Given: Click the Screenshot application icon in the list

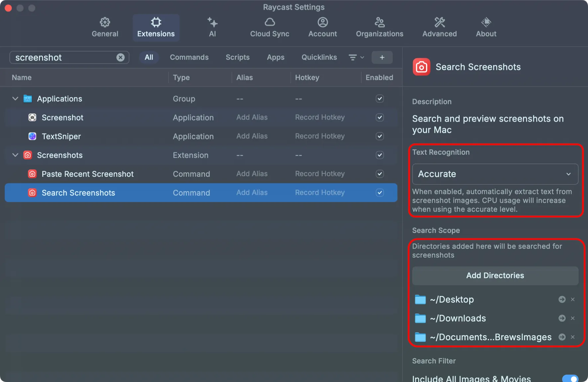Looking at the screenshot, I should tap(32, 117).
